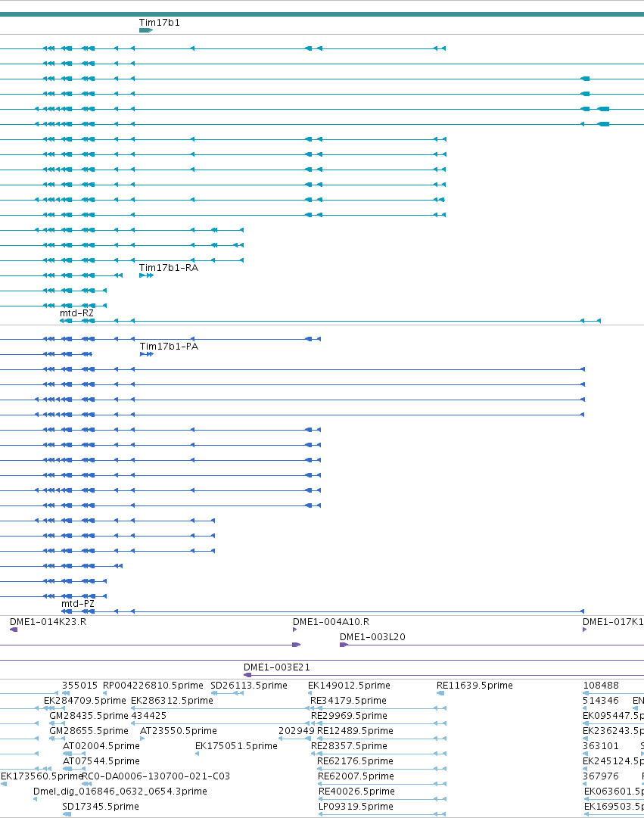This screenshot has height=818, width=644.
Task: Click the AT02004.5prime label
Action: [101, 746]
